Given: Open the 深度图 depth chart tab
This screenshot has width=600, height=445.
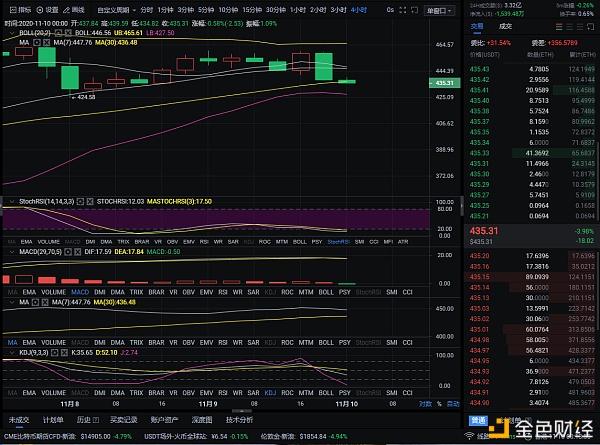Looking at the screenshot, I should click(x=202, y=420).
